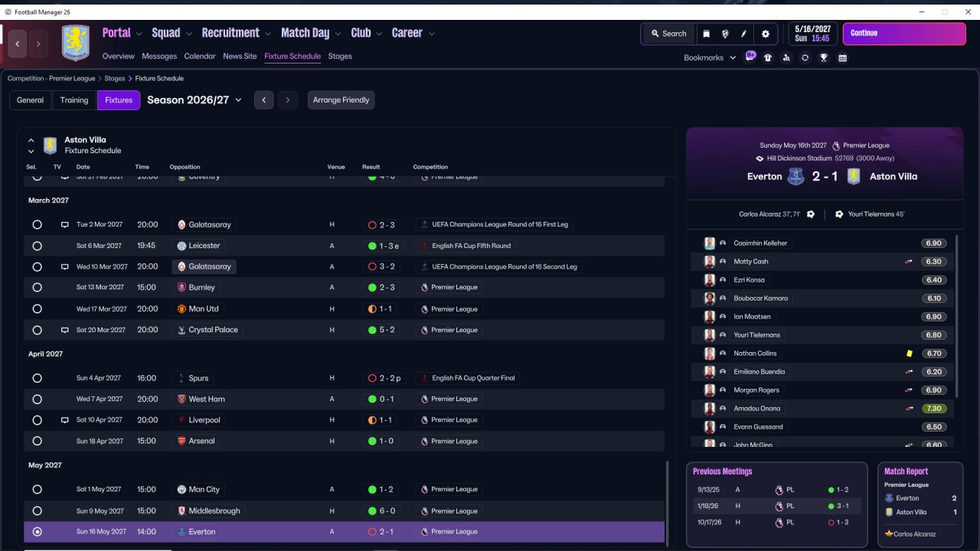This screenshot has width=980, height=551.
Task: Open the 9+ notifications message icon
Action: point(750,57)
